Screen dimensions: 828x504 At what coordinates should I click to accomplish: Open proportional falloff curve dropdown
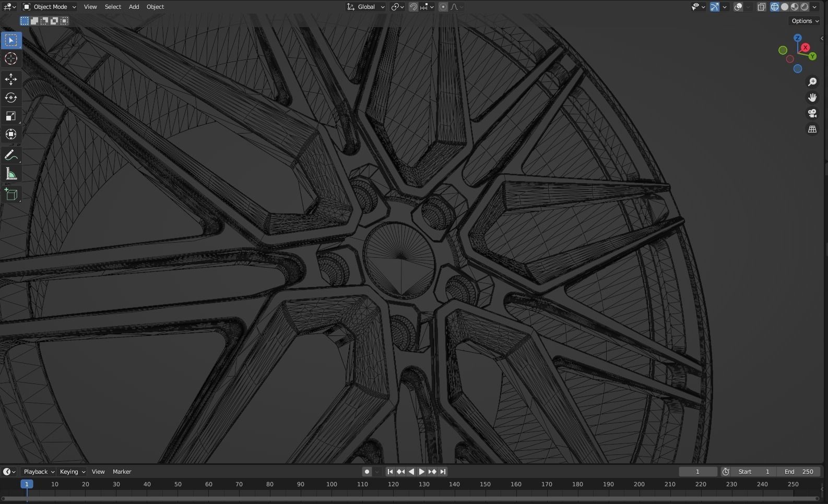coord(456,7)
